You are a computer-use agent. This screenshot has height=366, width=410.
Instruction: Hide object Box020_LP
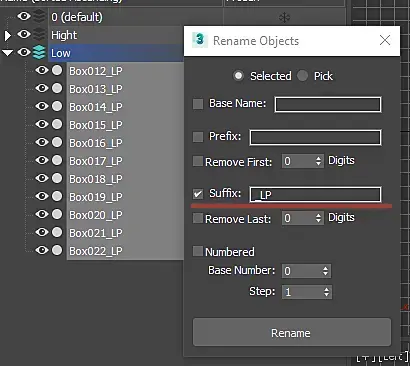(42, 214)
